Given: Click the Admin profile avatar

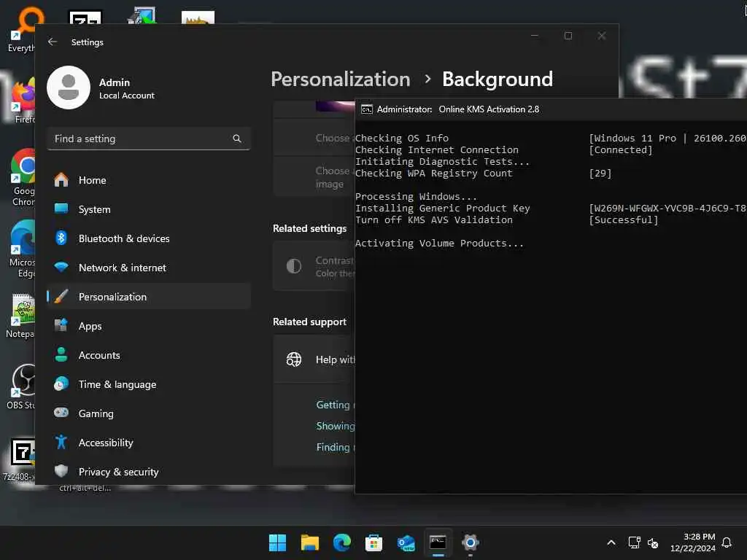Looking at the screenshot, I should point(69,87).
